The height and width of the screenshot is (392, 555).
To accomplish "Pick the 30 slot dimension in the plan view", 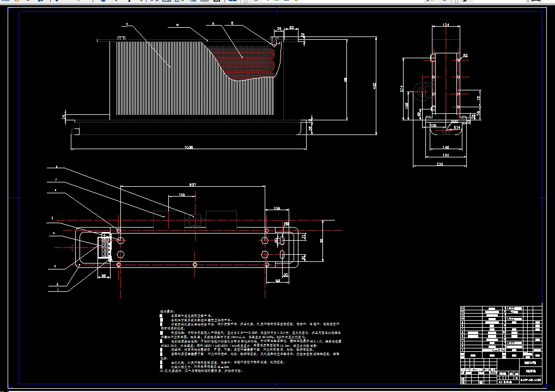I will point(285,275).
